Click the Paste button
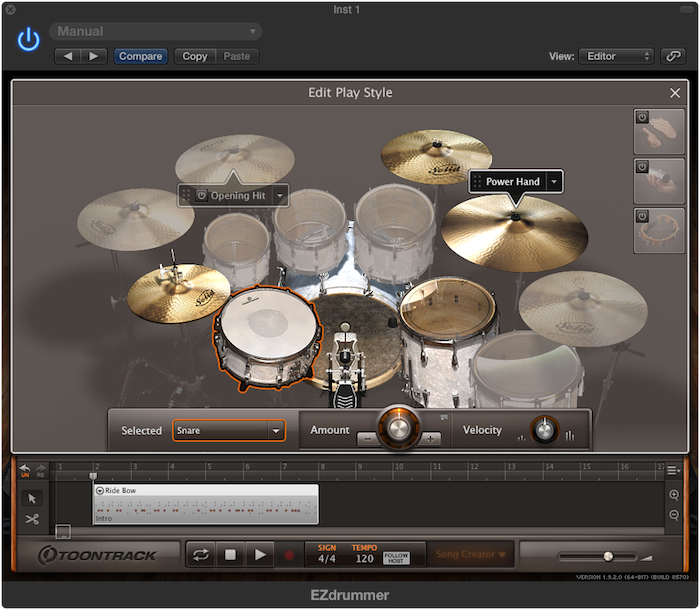Image resolution: width=700 pixels, height=610 pixels. (x=237, y=56)
